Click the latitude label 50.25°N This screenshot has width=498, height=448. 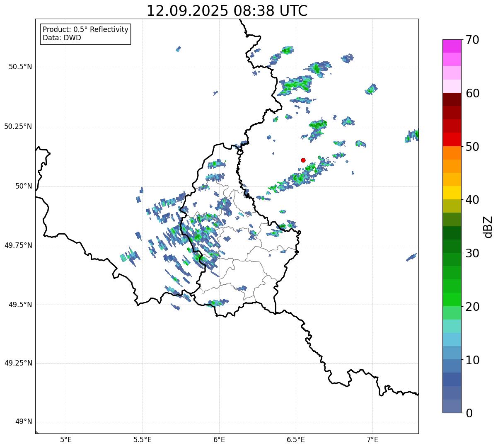tap(18, 127)
